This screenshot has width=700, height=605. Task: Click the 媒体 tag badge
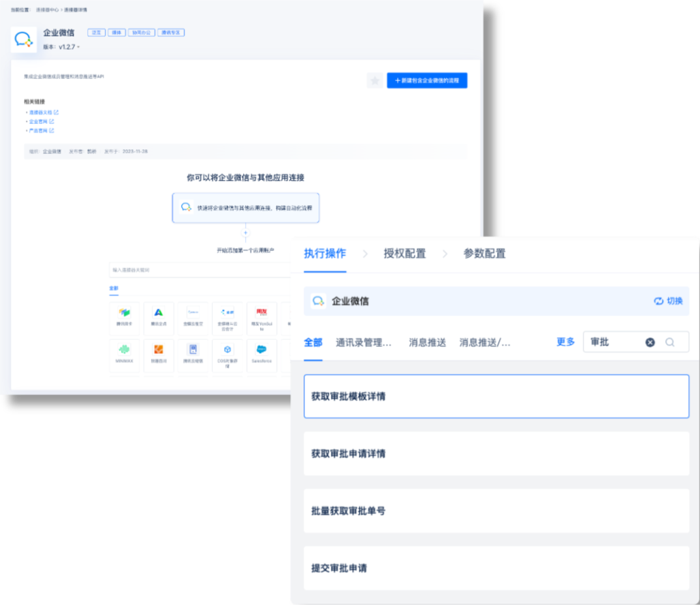[116, 33]
